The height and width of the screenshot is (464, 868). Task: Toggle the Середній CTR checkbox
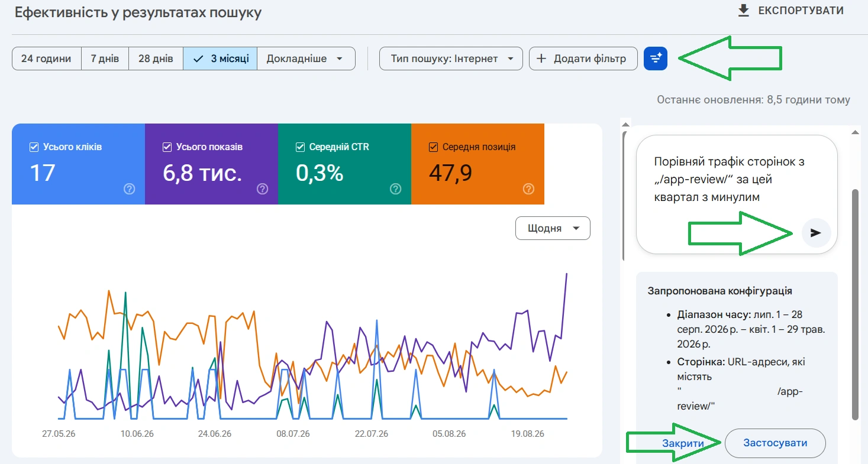[300, 147]
